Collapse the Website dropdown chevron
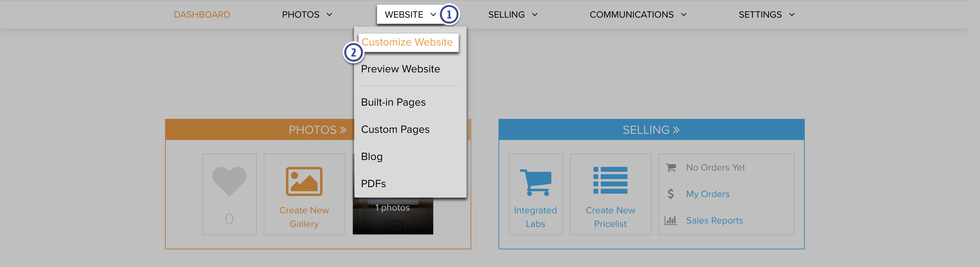The width and height of the screenshot is (980, 267). pyautogui.click(x=433, y=14)
